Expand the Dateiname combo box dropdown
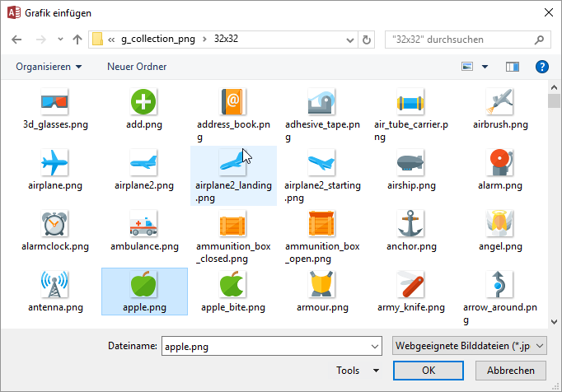The width and height of the screenshot is (562, 392). 374,347
